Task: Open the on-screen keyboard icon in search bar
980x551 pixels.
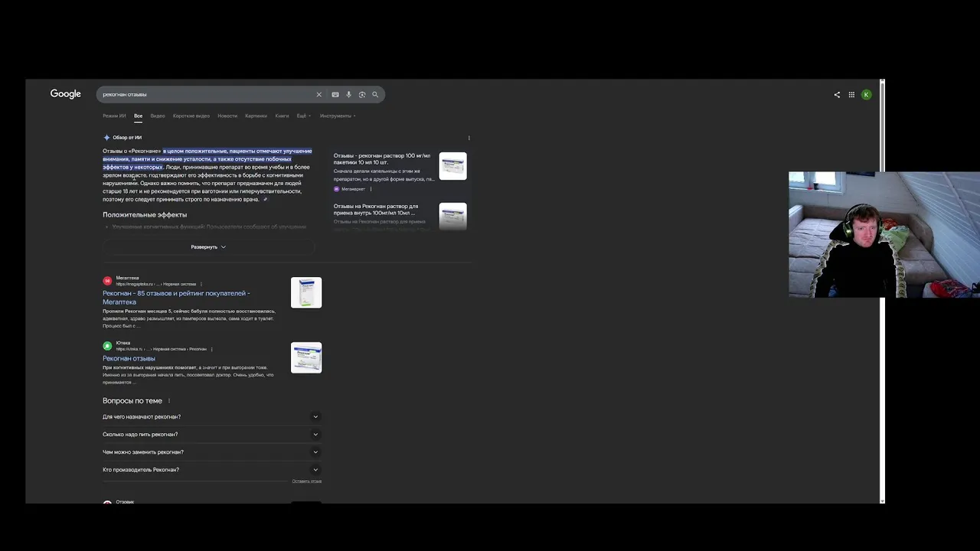Action: pos(335,95)
